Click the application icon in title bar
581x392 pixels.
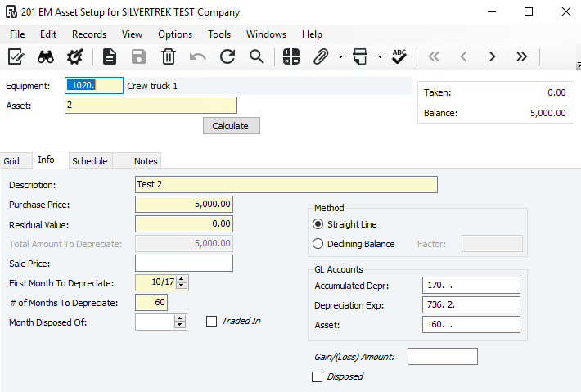click(x=11, y=11)
